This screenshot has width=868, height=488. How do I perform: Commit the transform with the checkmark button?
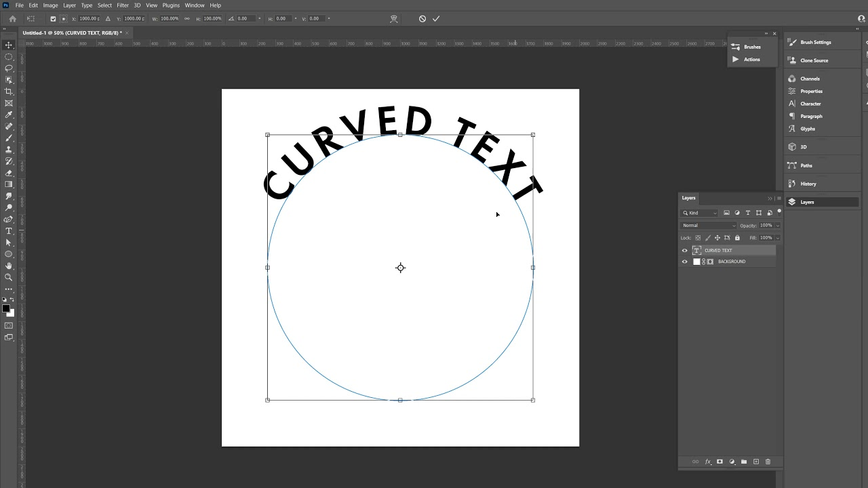[x=436, y=18]
